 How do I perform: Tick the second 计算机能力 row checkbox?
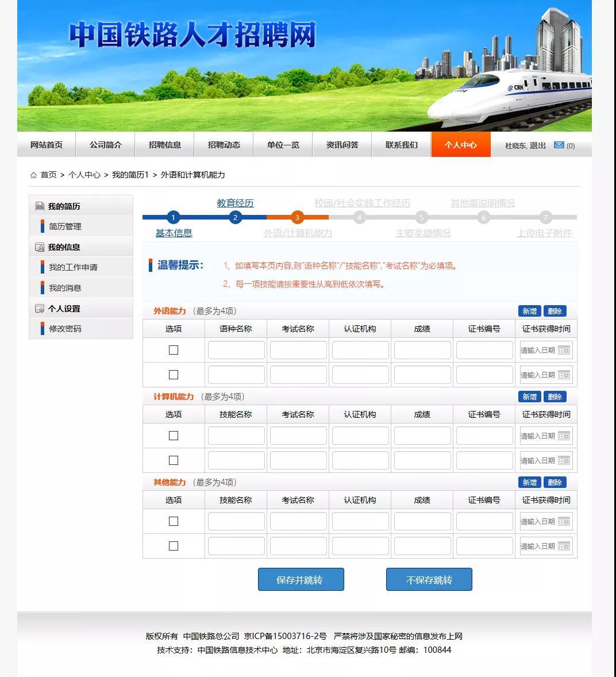174,460
